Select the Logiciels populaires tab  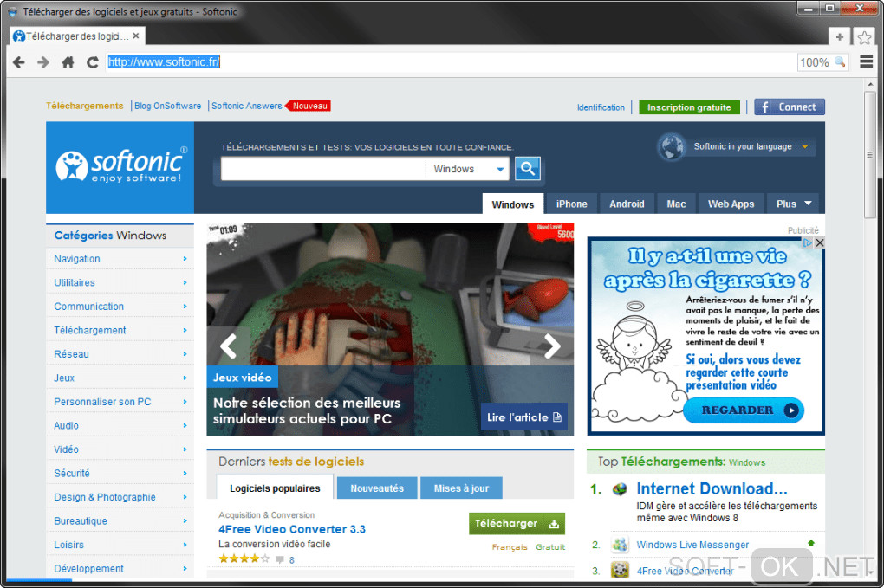tap(275, 488)
